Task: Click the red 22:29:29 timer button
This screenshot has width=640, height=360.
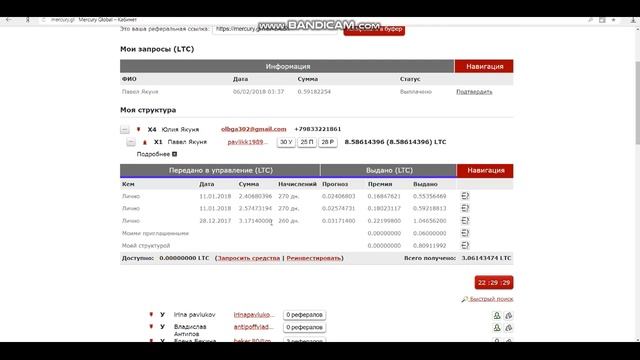Action: (494, 282)
